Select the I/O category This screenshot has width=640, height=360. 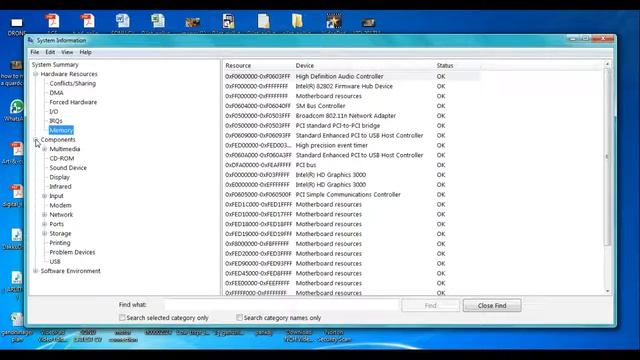(x=53, y=111)
